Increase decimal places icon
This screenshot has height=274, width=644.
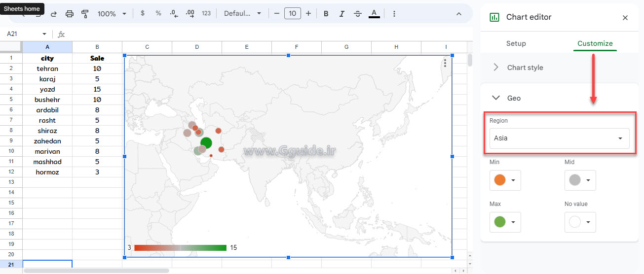coord(190,14)
